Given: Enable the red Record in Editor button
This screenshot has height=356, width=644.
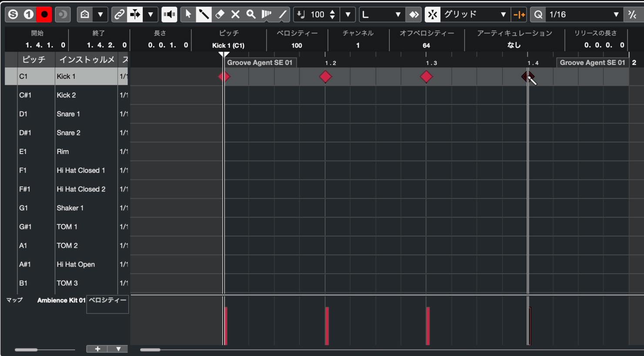Looking at the screenshot, I should pos(44,14).
